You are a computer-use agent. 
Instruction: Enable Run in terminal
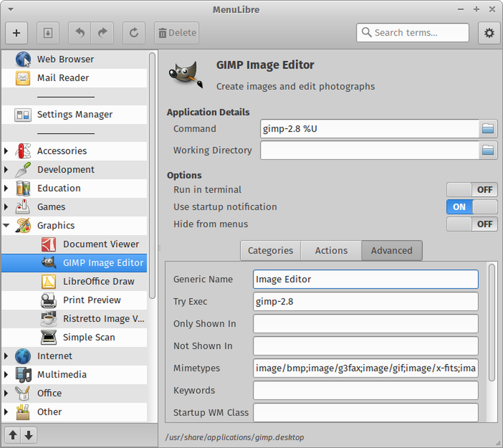(x=472, y=190)
